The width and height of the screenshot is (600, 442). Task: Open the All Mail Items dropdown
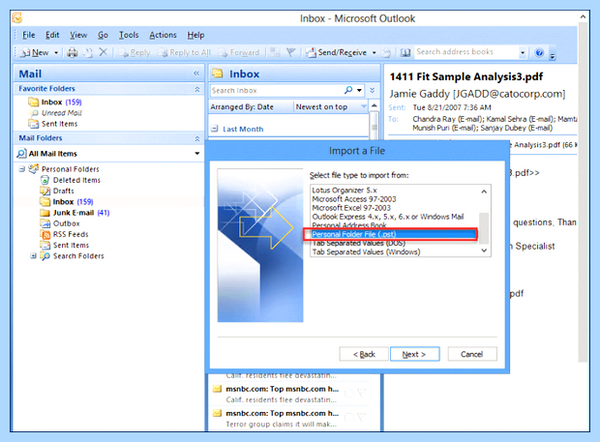197,153
